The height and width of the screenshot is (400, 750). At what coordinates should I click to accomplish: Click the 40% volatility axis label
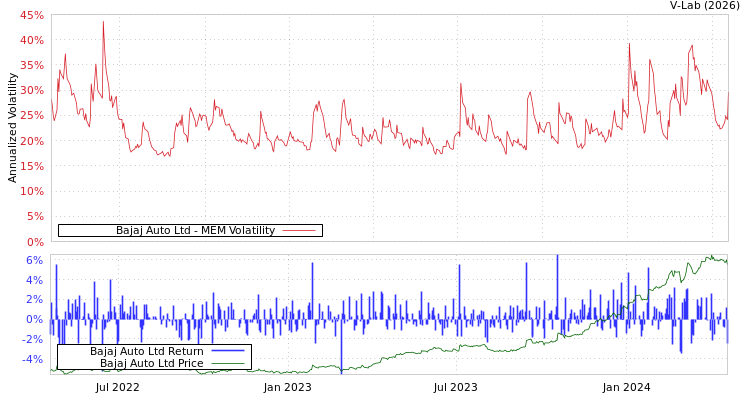click(x=31, y=41)
